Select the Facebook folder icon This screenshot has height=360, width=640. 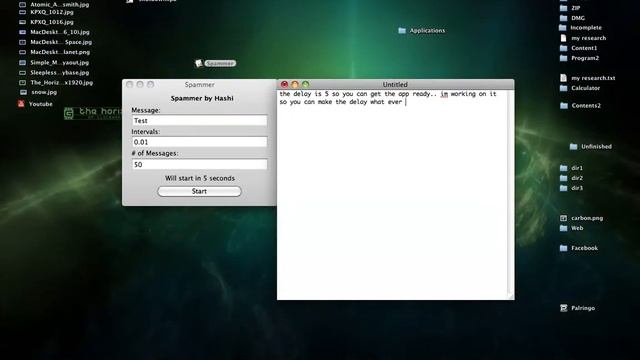tap(564, 248)
